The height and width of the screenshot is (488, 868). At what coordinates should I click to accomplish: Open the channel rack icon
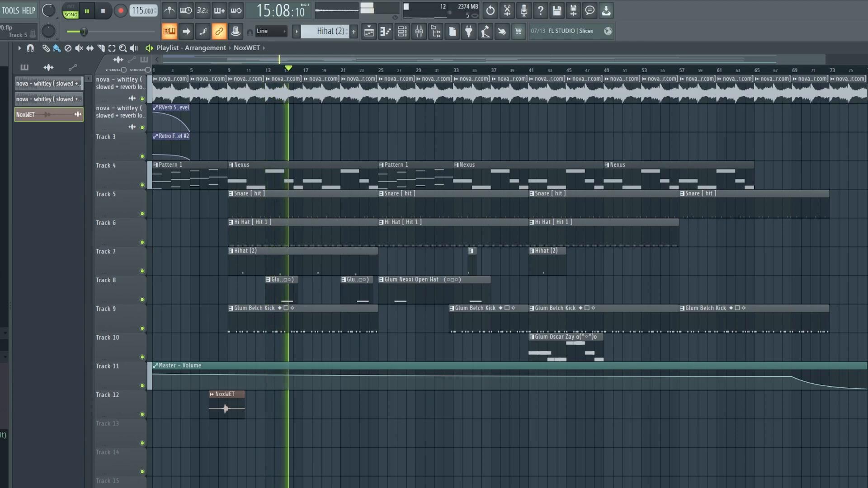(x=402, y=31)
